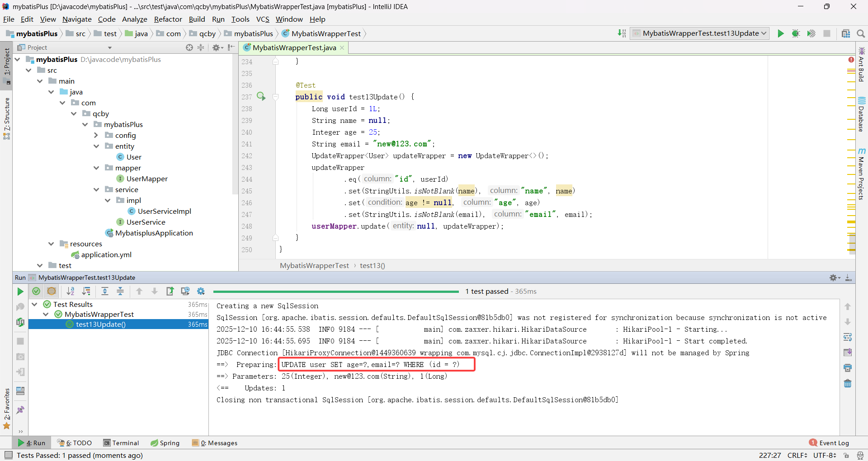Screen dimensions: 868x461
Task: Click test13() in editor breadcrumb
Action: click(373, 265)
